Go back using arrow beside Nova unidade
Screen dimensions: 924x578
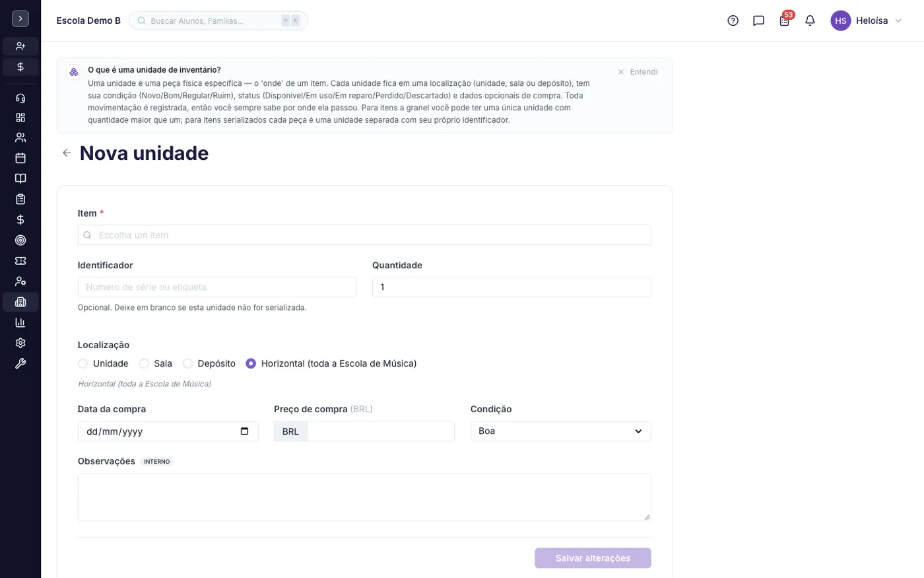point(67,153)
